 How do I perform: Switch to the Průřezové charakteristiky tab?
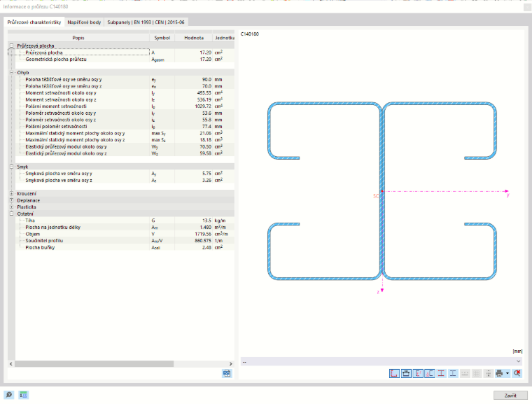tap(34, 22)
